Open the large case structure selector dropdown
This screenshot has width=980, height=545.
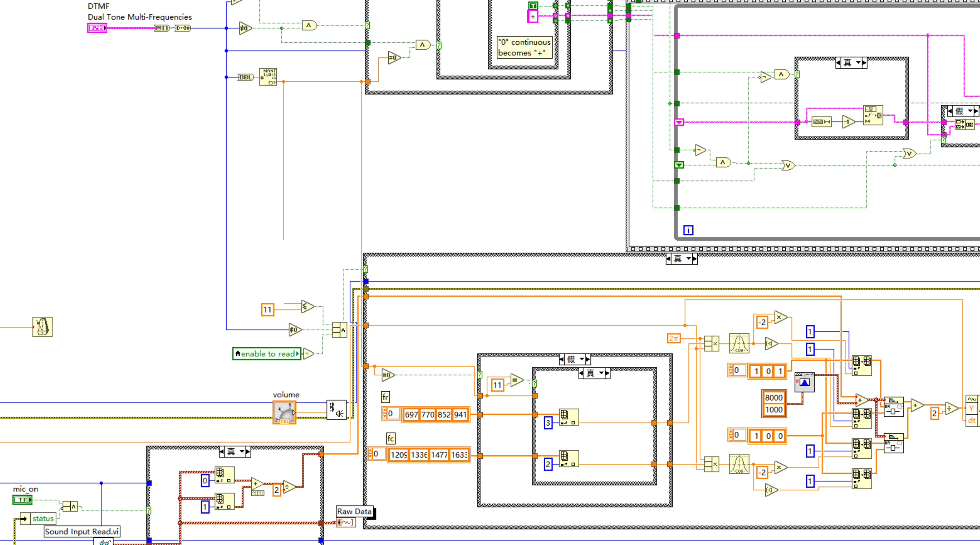[688, 259]
